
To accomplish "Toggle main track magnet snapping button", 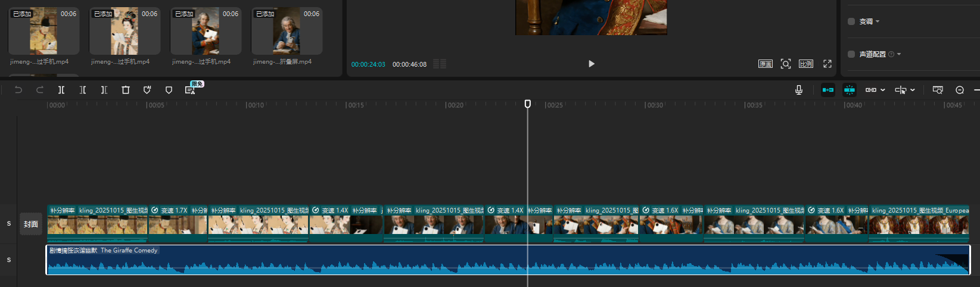I will pos(828,90).
